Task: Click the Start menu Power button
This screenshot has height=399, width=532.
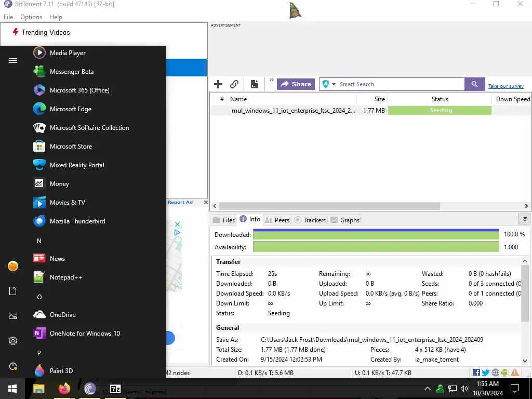Action: (13, 366)
